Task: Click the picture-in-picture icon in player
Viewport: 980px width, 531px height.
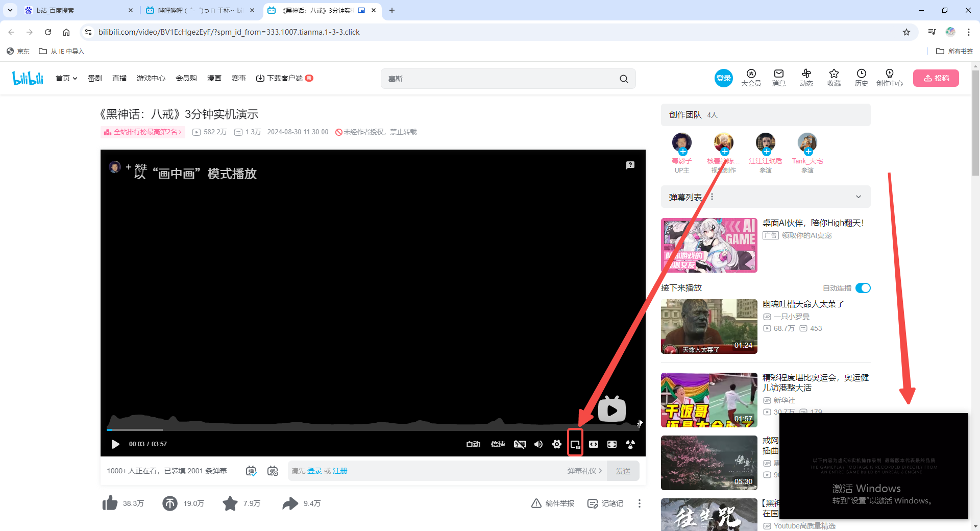Action: pyautogui.click(x=575, y=445)
